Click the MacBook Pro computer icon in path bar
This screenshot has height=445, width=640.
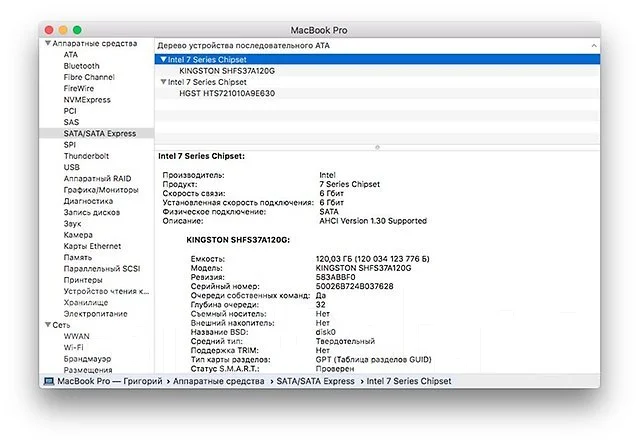[49, 381]
